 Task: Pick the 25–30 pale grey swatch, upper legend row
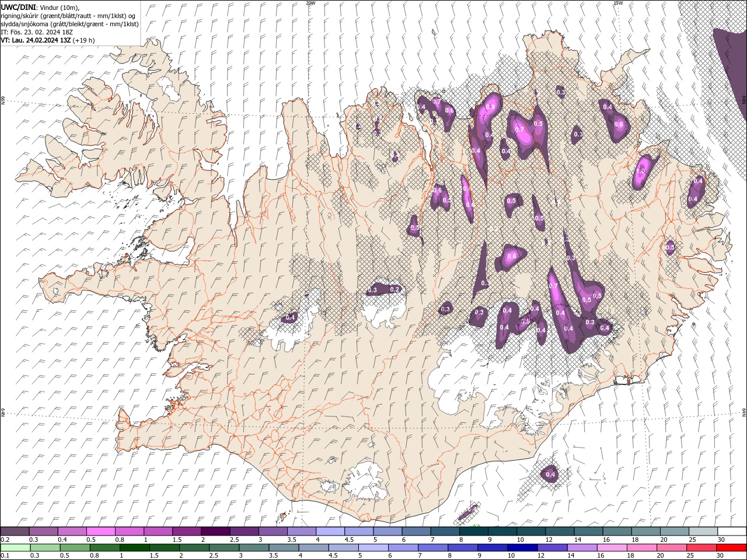pyautogui.click(x=703, y=531)
